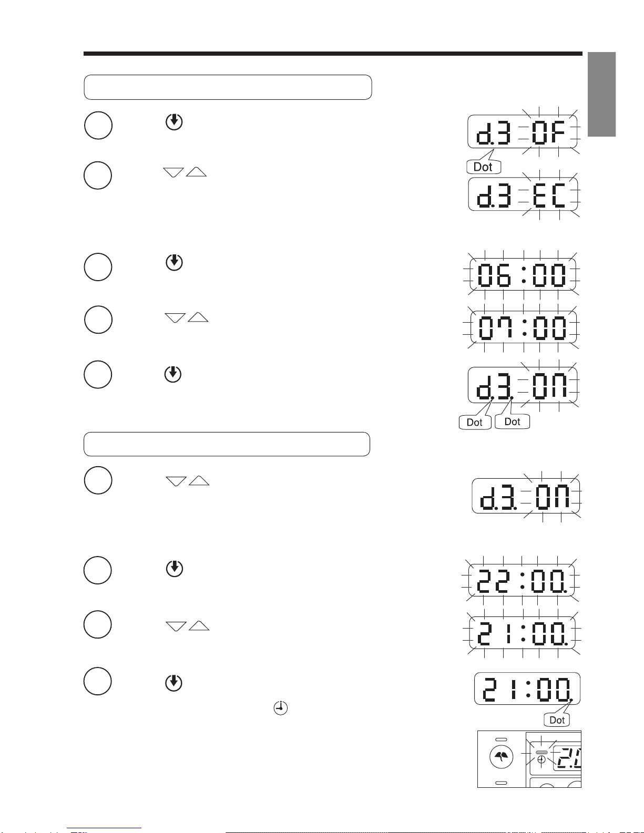Image resolution: width=644 pixels, height=833 pixels.
Task: Click the leaf-shaped round button in the controller panel
Action: click(x=502, y=757)
